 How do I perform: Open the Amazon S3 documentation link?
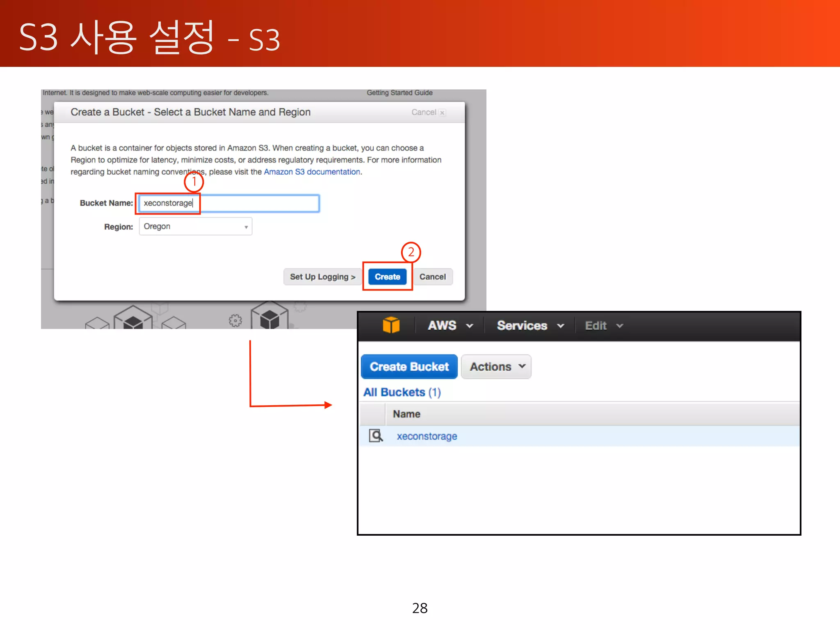tap(312, 172)
